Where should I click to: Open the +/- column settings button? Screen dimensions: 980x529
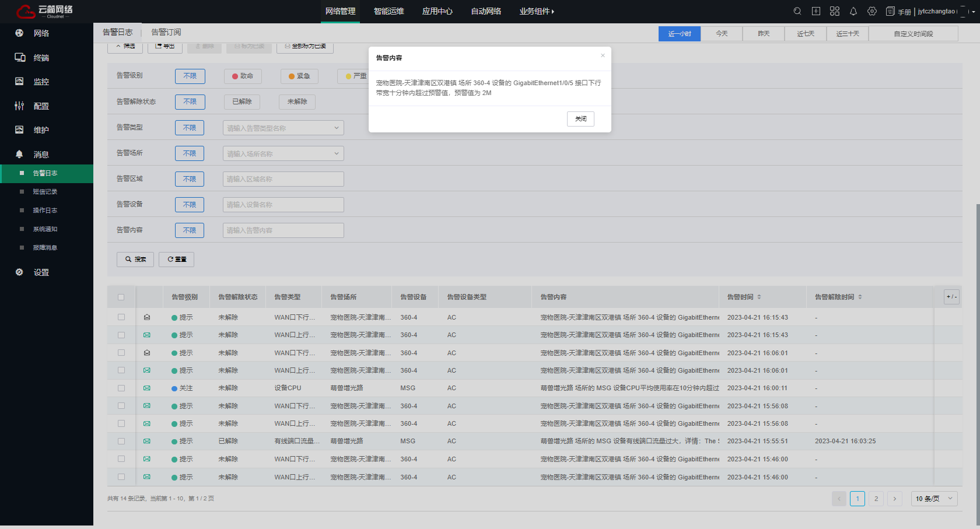coord(951,297)
